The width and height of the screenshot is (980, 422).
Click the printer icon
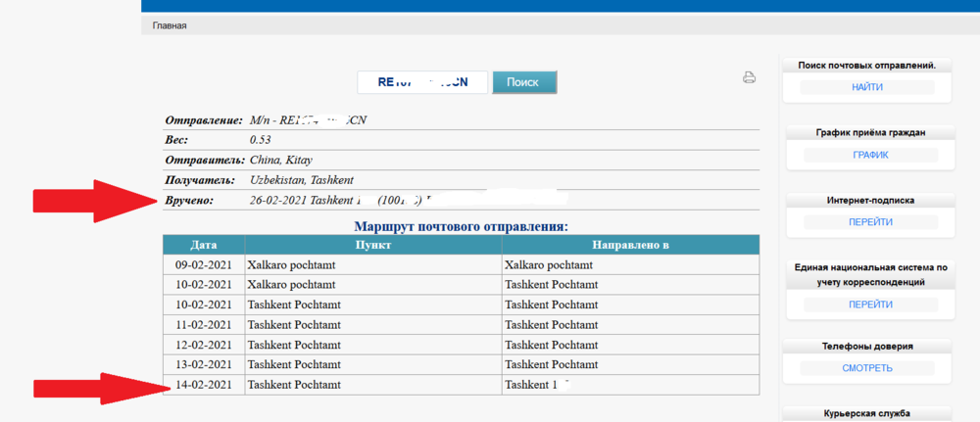pos(750,78)
